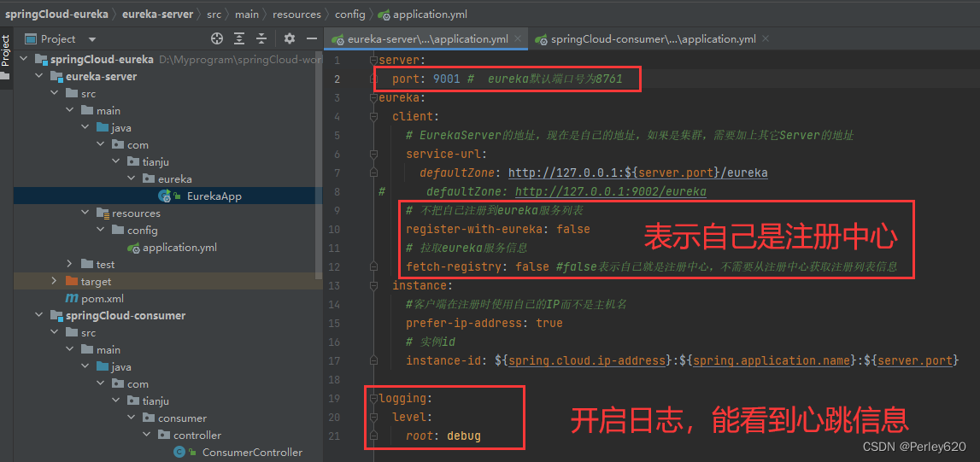
Task: Click the folder icon below Project side tab
Action: pyautogui.click(x=5, y=76)
